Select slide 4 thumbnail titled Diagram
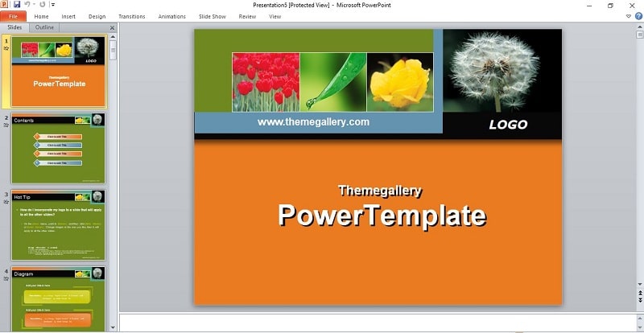 click(58, 298)
